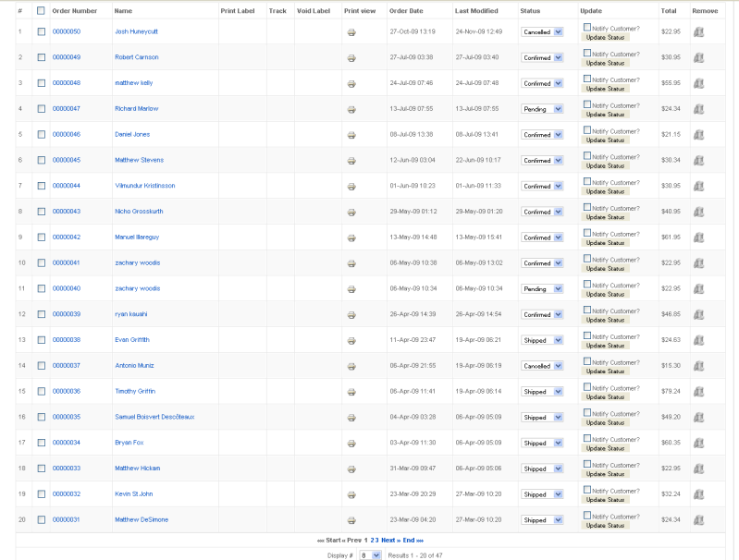
Task: Open status dropdown for Josh Huneycutt's order
Action: [542, 32]
